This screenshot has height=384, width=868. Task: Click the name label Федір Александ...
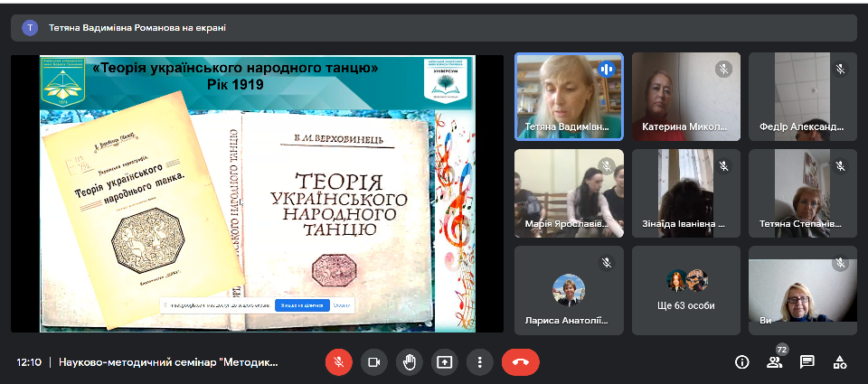(802, 127)
